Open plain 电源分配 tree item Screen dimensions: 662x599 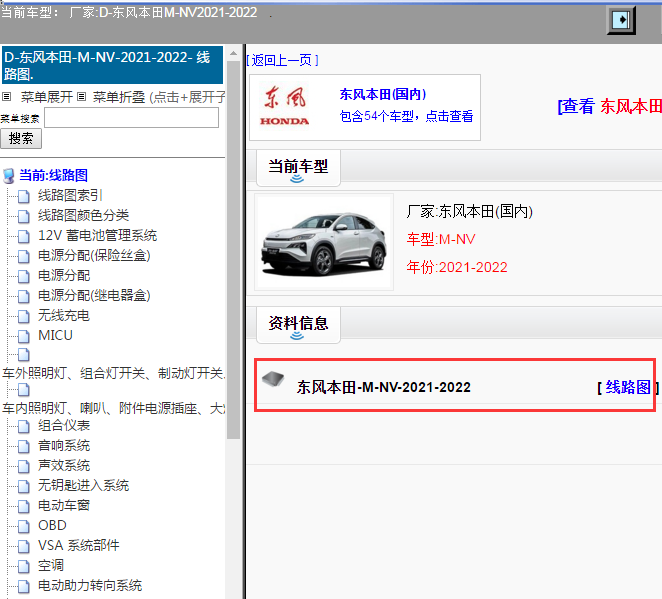tap(64, 275)
